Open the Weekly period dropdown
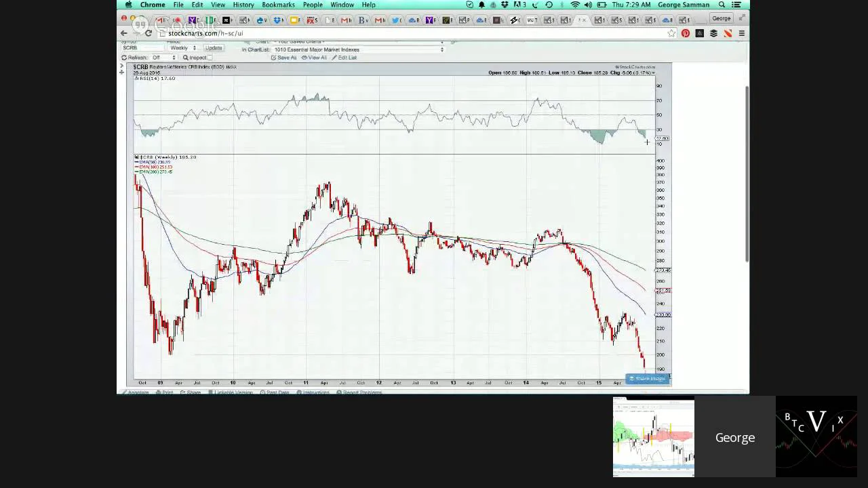The width and height of the screenshot is (868, 488). [183, 48]
